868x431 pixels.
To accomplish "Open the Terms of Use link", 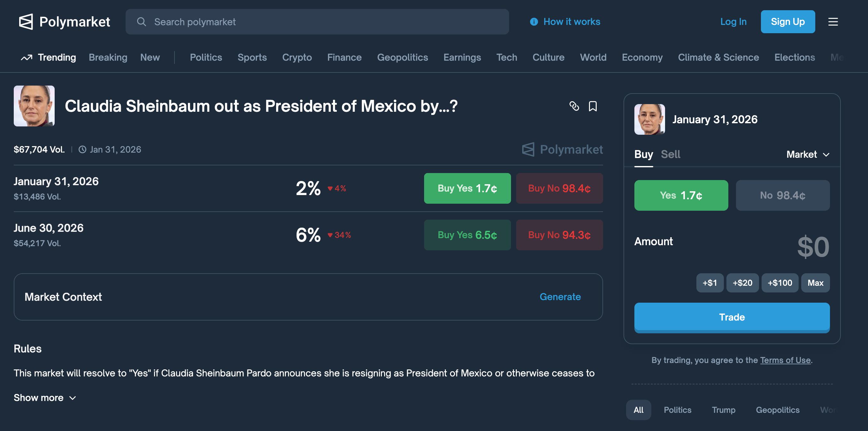I will point(785,360).
